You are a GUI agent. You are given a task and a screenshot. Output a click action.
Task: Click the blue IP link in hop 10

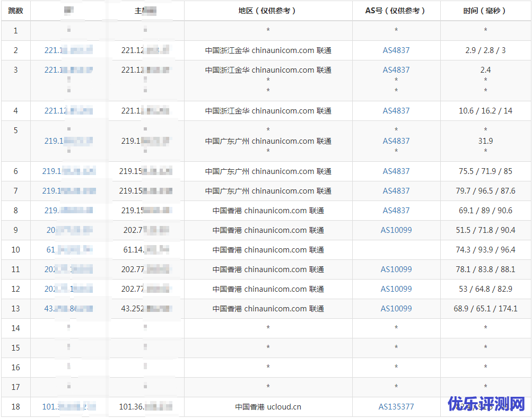(69, 250)
